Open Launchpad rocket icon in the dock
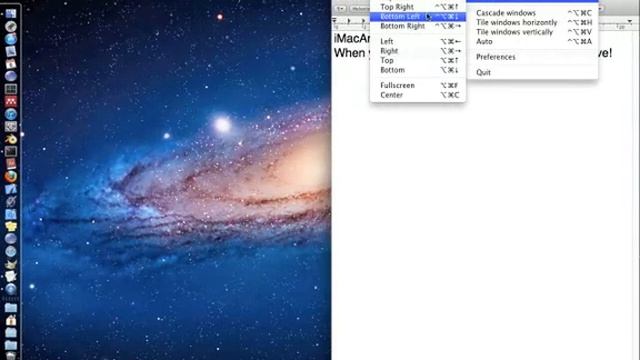 (x=11, y=27)
